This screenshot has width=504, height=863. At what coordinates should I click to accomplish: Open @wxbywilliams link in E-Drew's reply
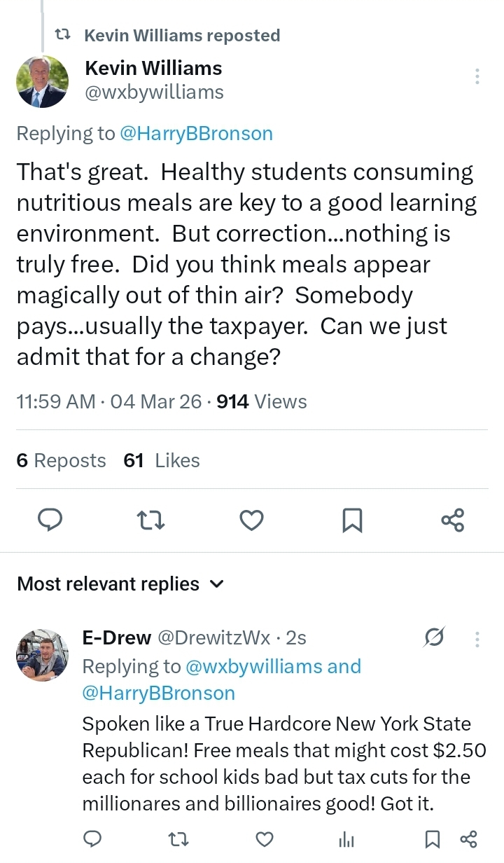[253, 666]
